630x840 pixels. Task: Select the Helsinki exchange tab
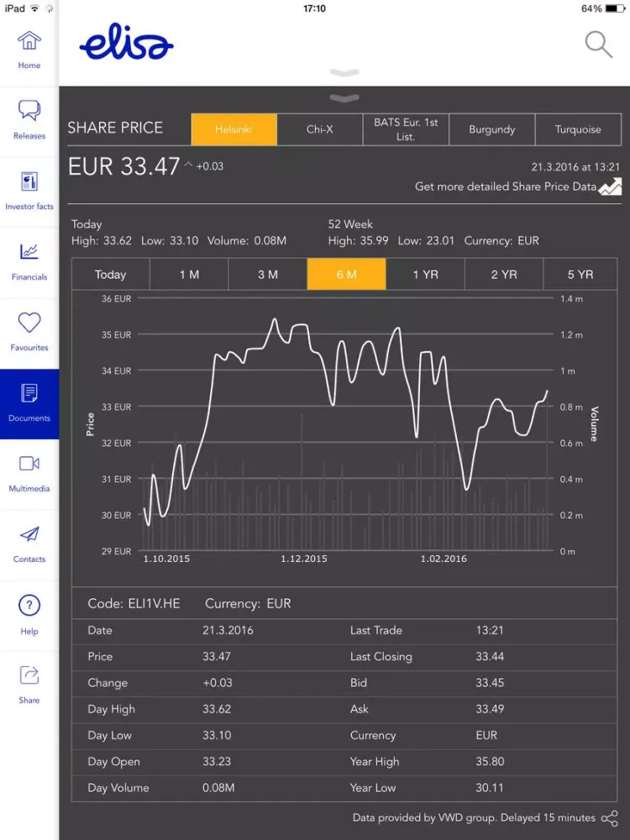coord(234,129)
